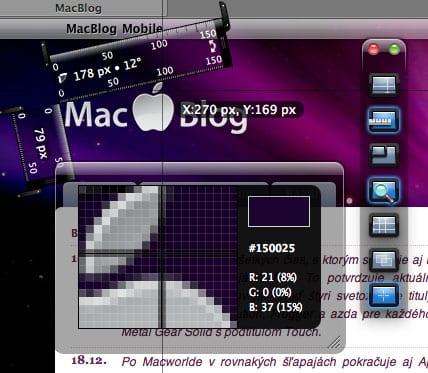This screenshot has width=428, height=373.
Task: Select the Dimensions tool in the palette
Action: pyautogui.click(x=384, y=85)
